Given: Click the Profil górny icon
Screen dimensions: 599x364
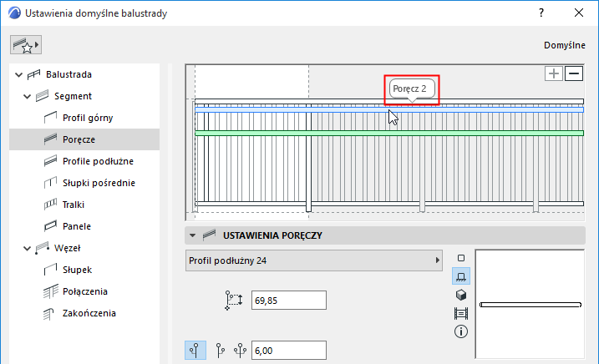Looking at the screenshot, I should tap(50, 118).
